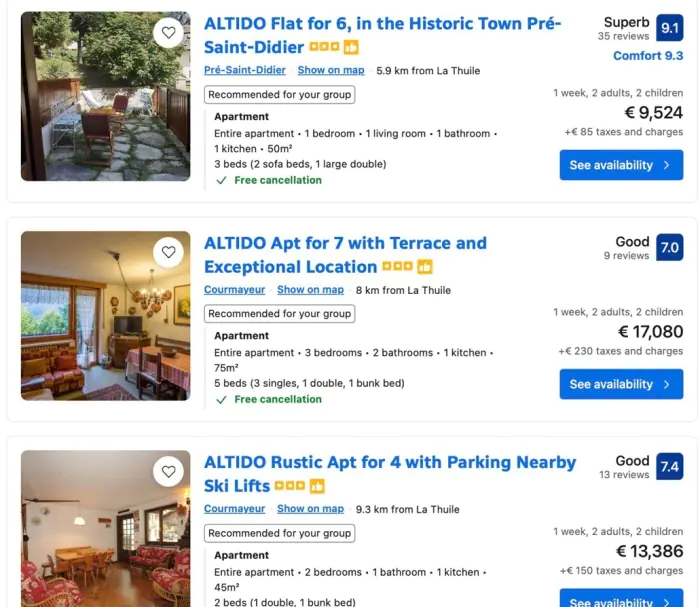This screenshot has height=607, width=700.
Task: See availability for the €9,524 apartment
Action: (x=621, y=165)
